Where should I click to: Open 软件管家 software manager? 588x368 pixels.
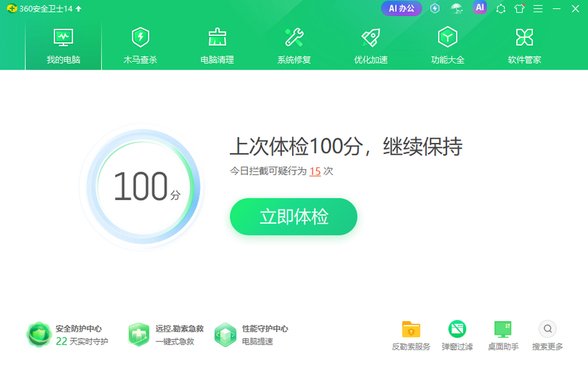pos(524,44)
